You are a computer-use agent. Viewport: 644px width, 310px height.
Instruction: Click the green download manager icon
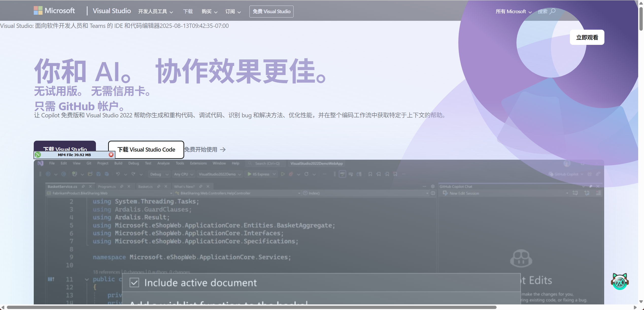click(x=38, y=155)
